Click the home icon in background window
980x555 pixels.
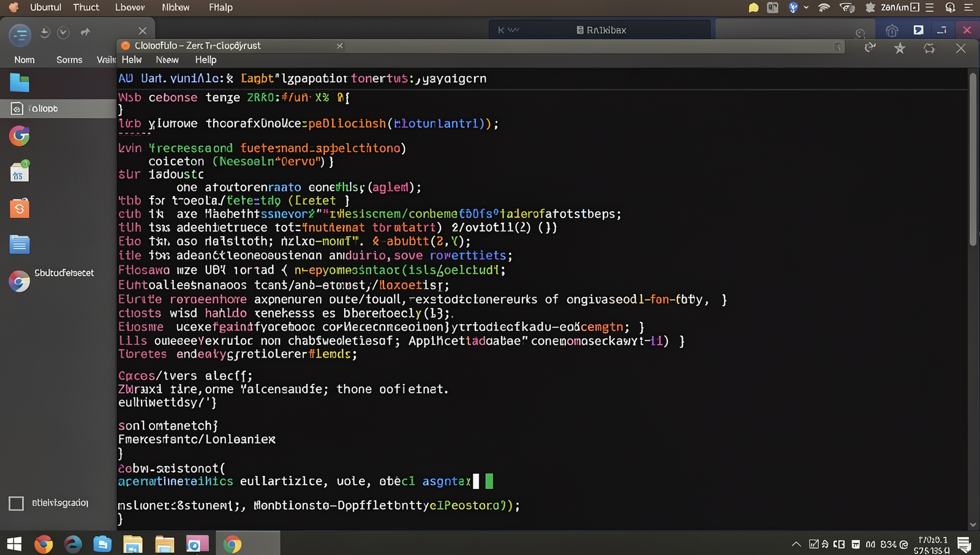click(892, 31)
